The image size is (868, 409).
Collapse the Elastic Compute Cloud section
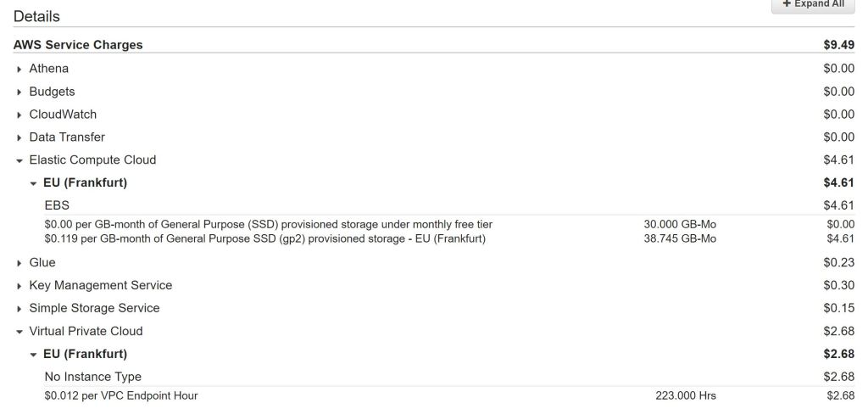[19, 160]
